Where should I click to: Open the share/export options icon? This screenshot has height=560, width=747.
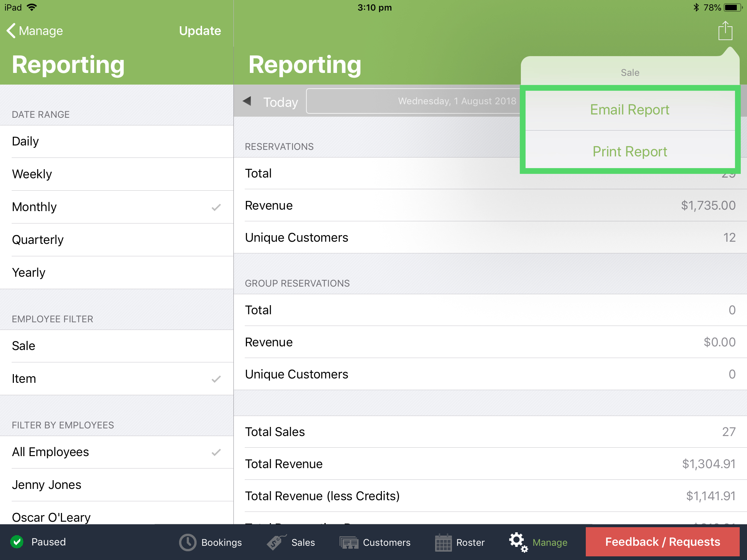coord(725,31)
